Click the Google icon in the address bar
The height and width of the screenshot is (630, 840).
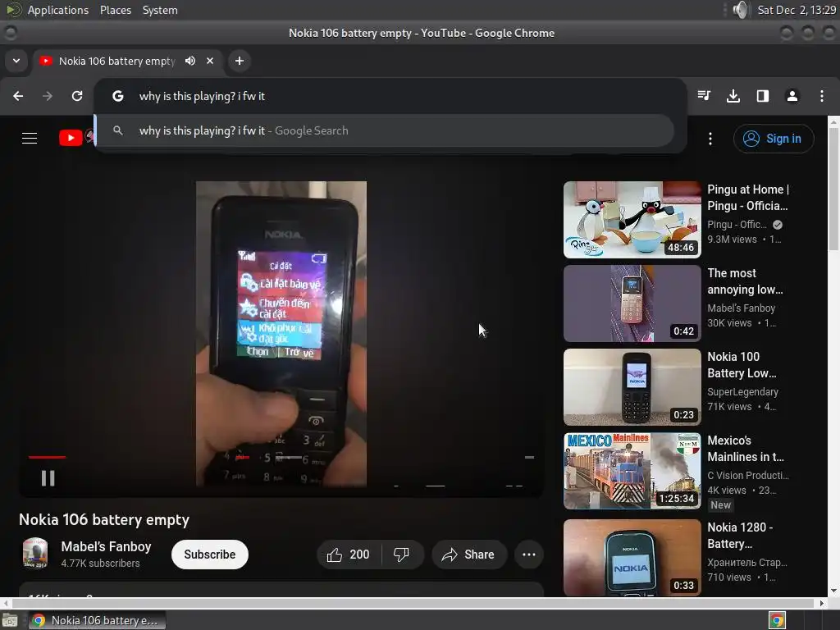tap(118, 96)
